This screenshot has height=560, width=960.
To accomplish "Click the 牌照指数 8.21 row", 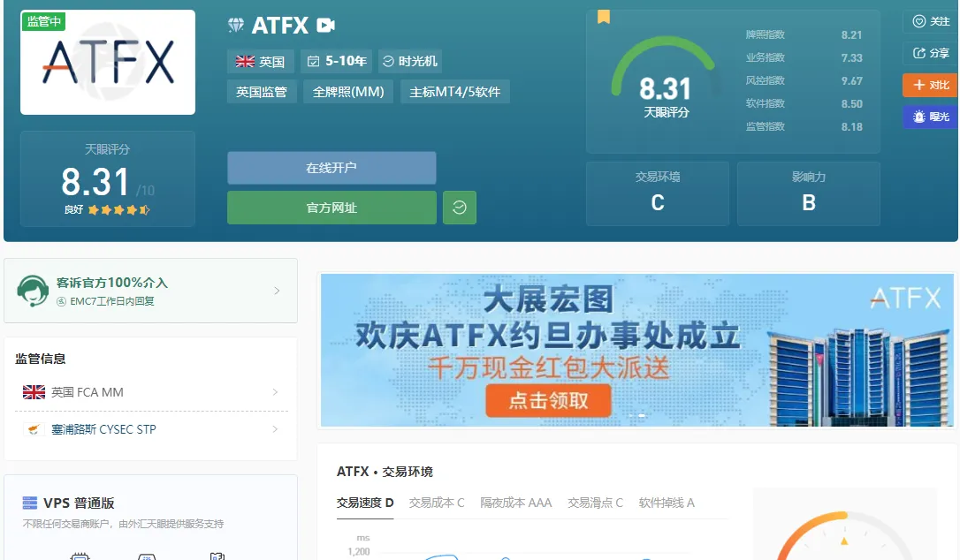I will 804,34.
